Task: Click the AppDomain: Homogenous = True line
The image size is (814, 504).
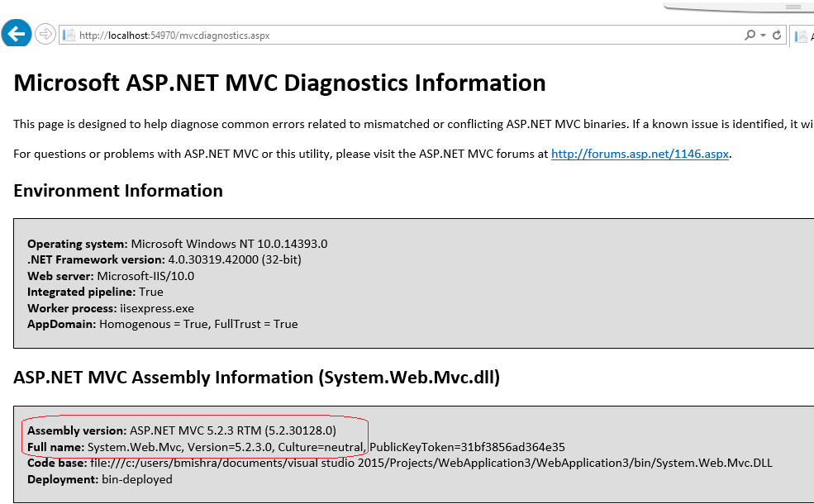Action: [163, 324]
